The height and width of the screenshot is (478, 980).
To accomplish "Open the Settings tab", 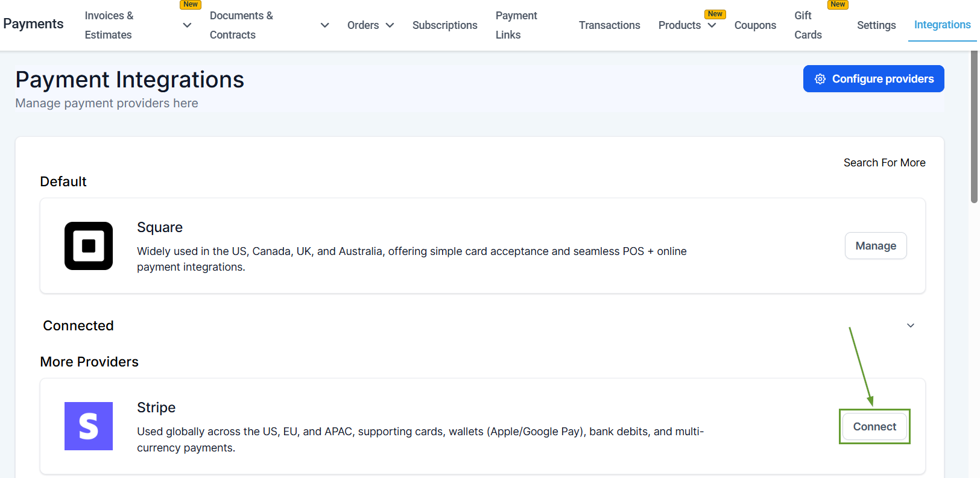I will [x=876, y=25].
